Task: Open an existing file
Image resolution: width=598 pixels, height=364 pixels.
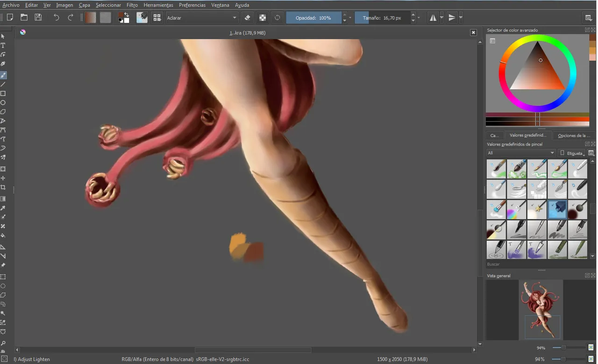Action: pos(24,18)
